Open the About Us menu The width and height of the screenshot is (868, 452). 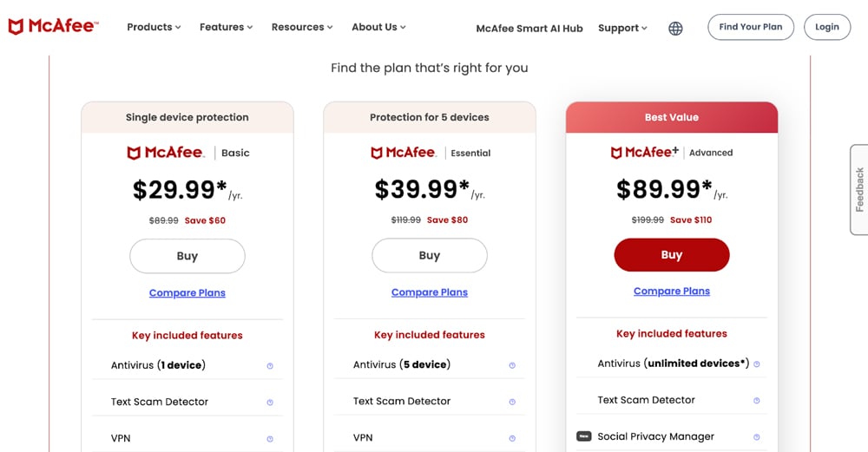click(378, 27)
